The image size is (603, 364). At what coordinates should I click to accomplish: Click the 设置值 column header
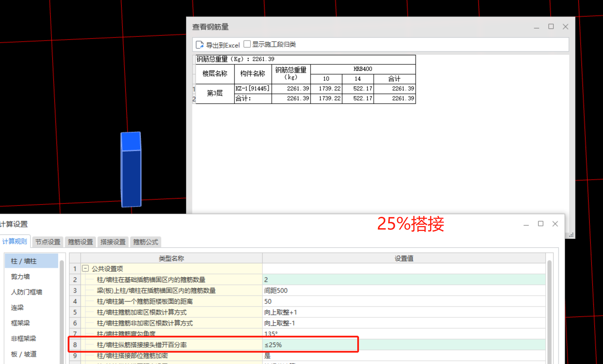404,258
